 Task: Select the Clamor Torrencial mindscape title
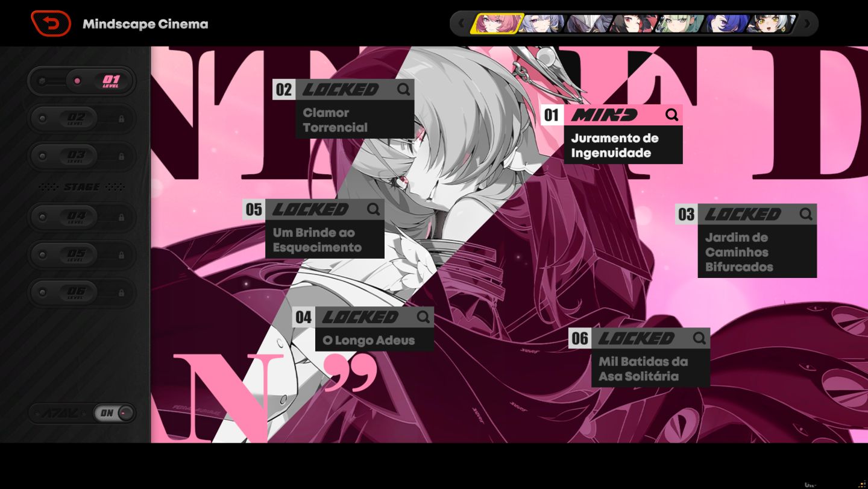click(335, 120)
